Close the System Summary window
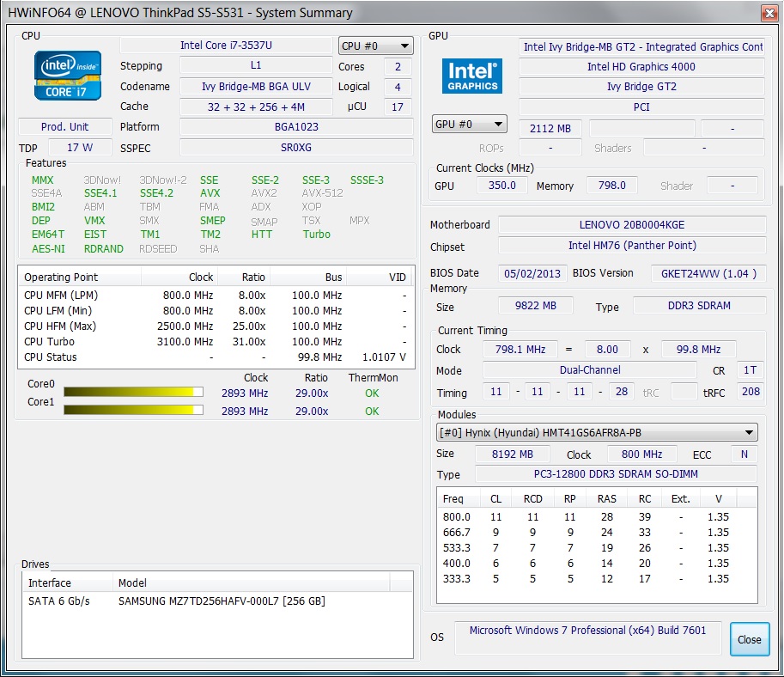 [x=769, y=13]
